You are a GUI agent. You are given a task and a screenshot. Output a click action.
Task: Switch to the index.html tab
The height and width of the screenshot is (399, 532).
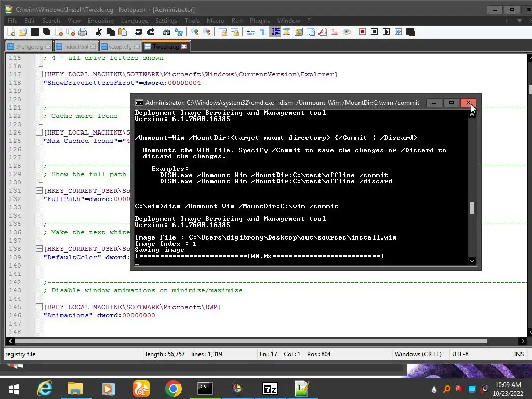click(x=75, y=47)
